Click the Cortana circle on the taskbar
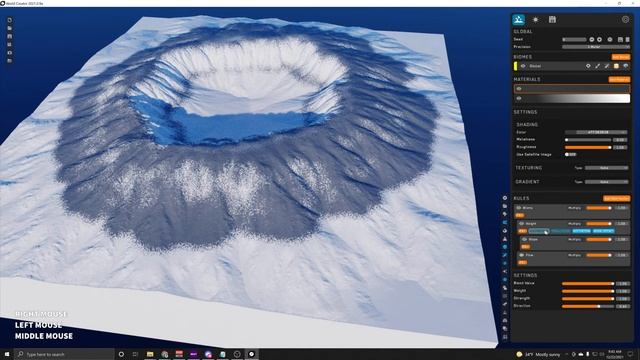Image resolution: width=640 pixels, height=360 pixels. (121, 354)
